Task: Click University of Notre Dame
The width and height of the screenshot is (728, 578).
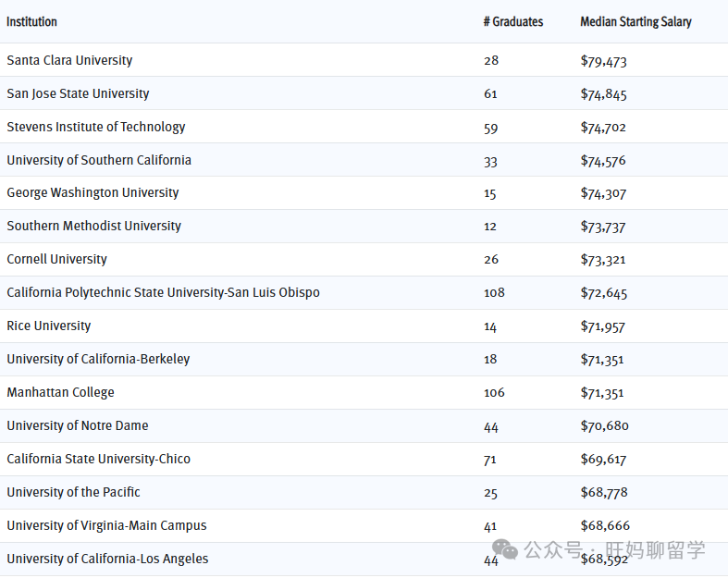Action: click(78, 425)
